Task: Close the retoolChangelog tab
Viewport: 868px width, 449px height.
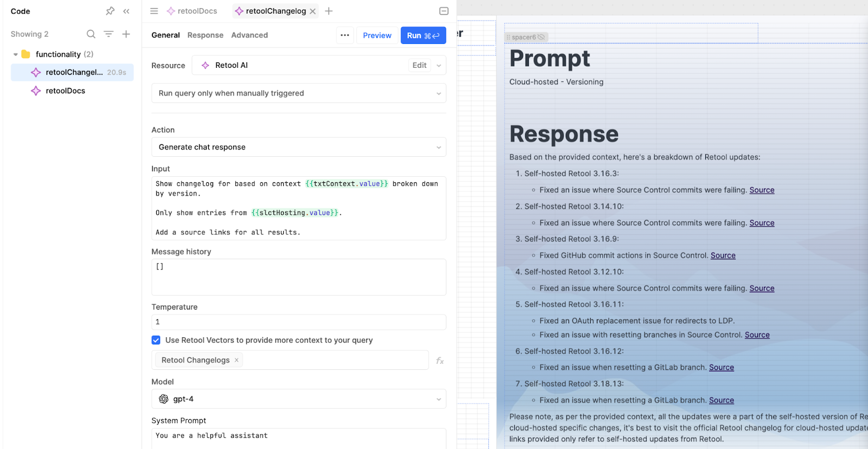Action: coord(313,11)
